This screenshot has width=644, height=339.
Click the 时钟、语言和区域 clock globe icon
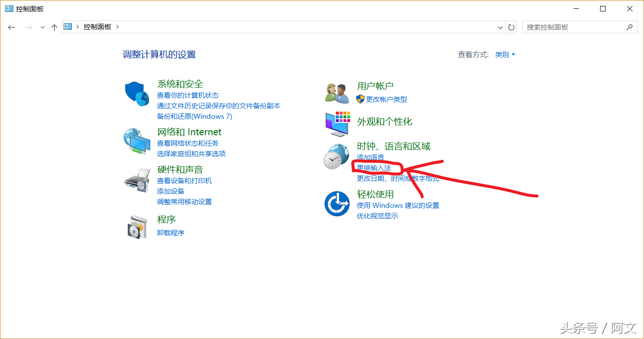[x=337, y=157]
